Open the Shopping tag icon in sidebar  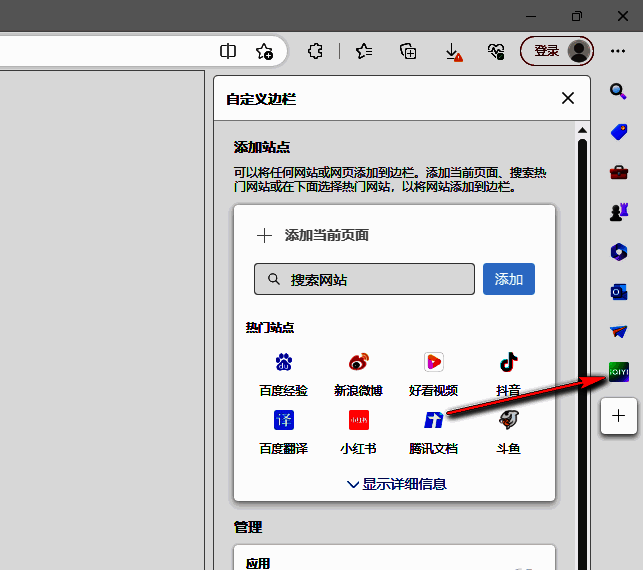618,132
